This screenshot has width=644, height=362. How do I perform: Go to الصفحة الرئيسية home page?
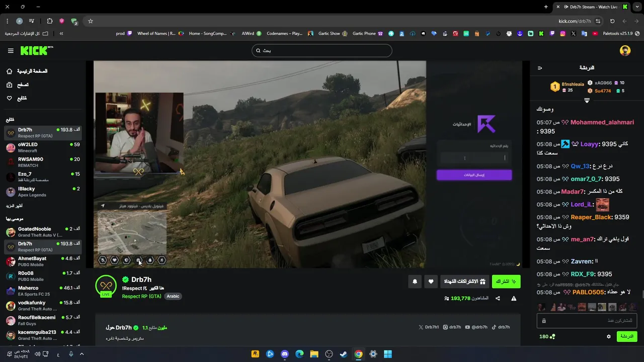27,71
